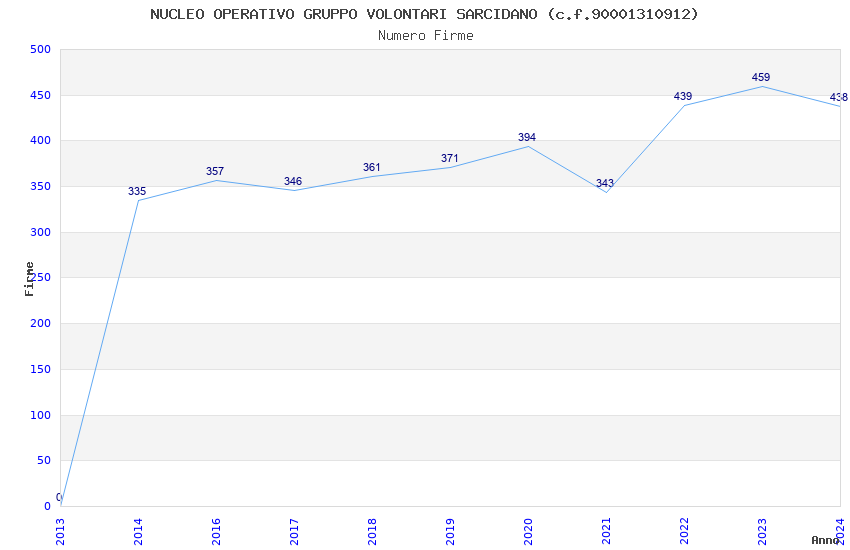Image resolution: width=850 pixels, height=550 pixels.
Task: Click the 371 data label for 2019
Action: point(449,159)
